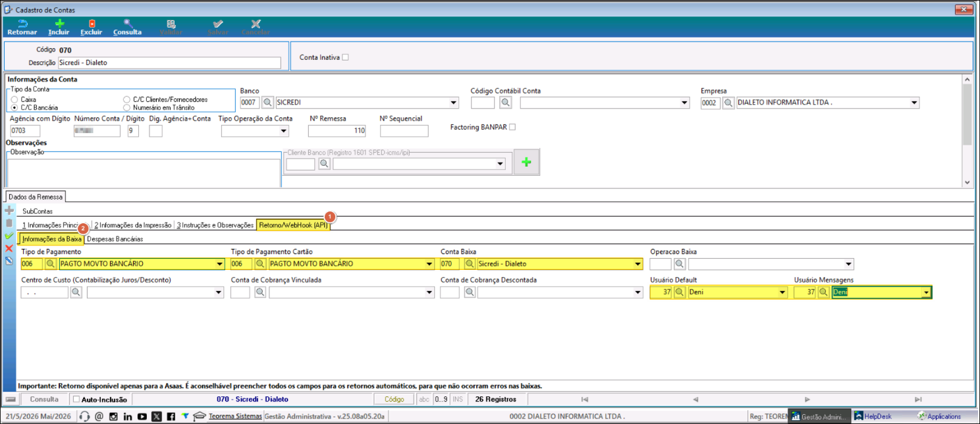
Task: Open the Conta Baixa lookup magnifier
Action: point(470,264)
